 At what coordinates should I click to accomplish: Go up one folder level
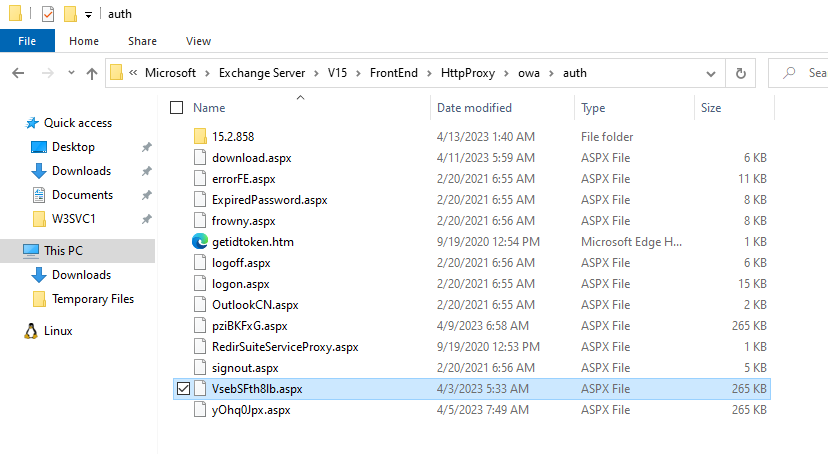click(92, 73)
